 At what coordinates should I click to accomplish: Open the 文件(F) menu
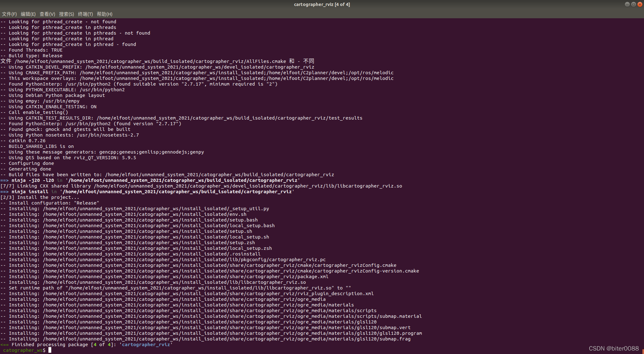tap(9, 14)
